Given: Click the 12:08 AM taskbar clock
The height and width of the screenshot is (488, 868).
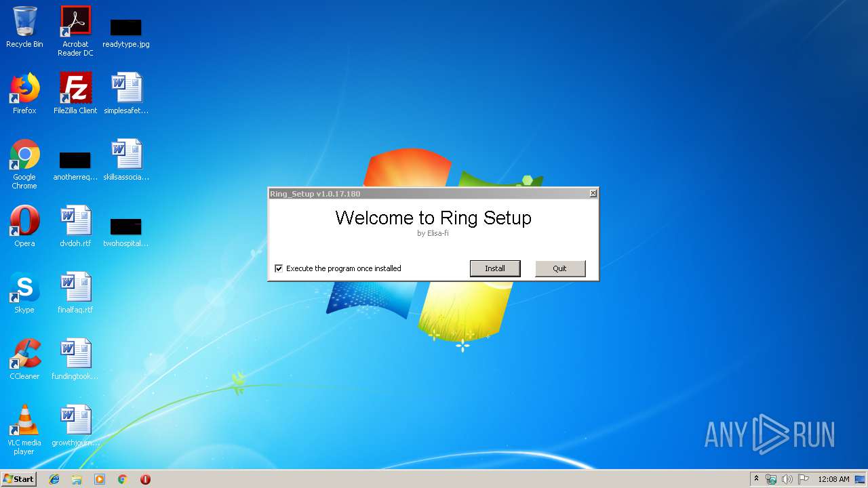Looking at the screenshot, I should click(x=833, y=479).
